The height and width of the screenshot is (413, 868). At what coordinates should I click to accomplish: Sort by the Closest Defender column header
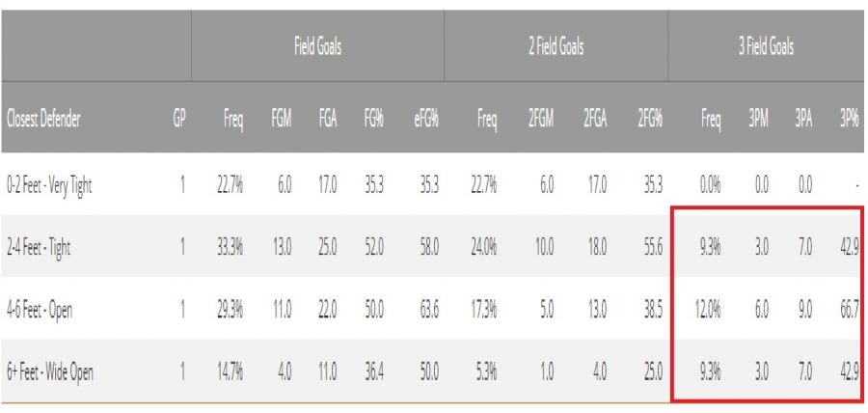coord(43,121)
